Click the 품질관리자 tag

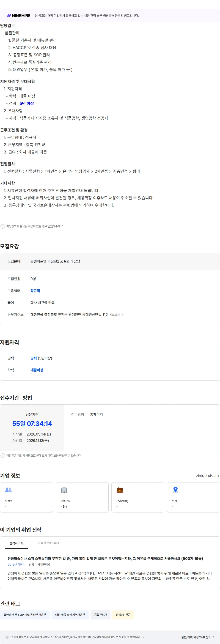100,615
